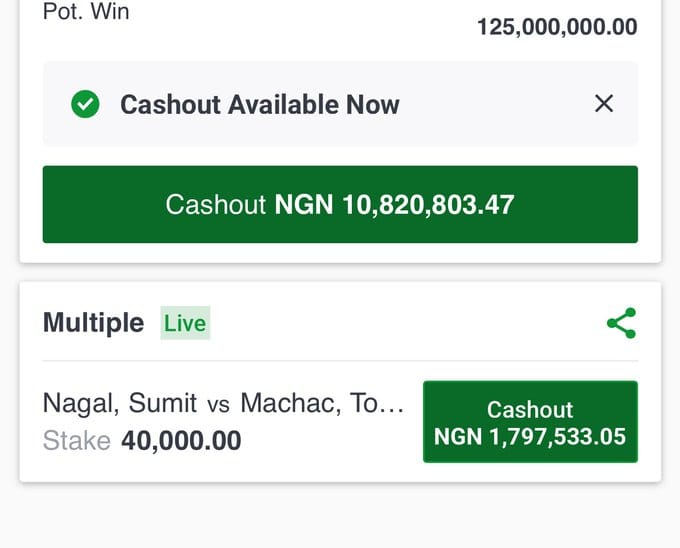
Task: Dismiss the Cashout Available Now banner
Action: pos(604,104)
